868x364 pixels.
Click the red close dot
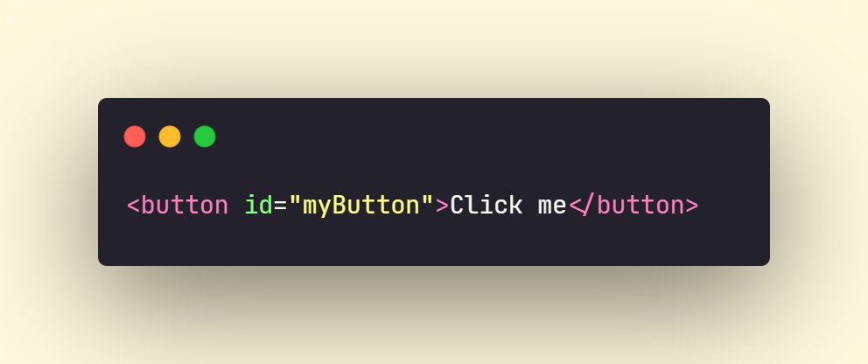pos(135,136)
